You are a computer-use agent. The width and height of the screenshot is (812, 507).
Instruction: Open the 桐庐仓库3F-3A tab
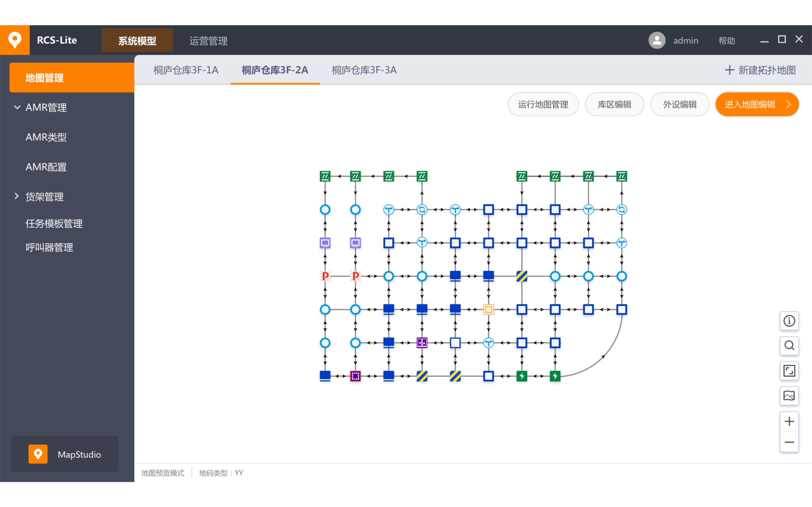click(x=364, y=70)
